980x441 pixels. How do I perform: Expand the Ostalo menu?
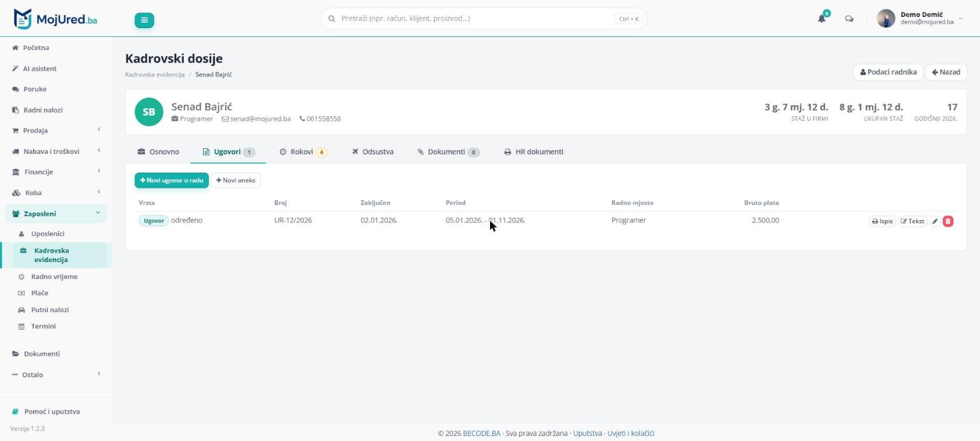(x=56, y=374)
